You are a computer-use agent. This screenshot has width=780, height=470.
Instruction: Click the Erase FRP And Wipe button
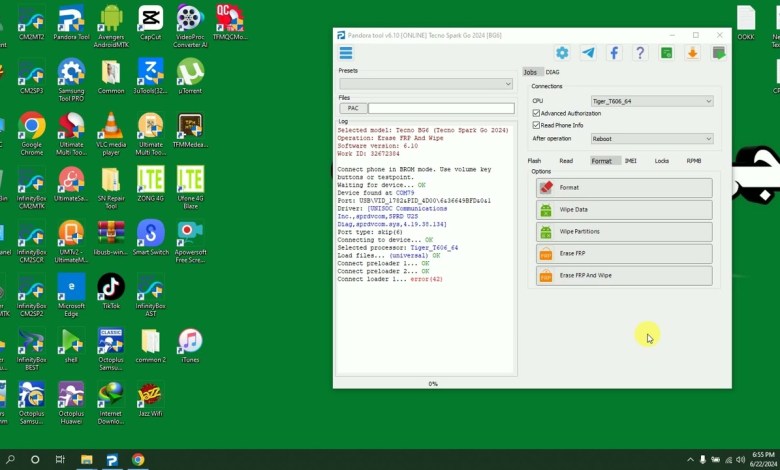point(624,275)
